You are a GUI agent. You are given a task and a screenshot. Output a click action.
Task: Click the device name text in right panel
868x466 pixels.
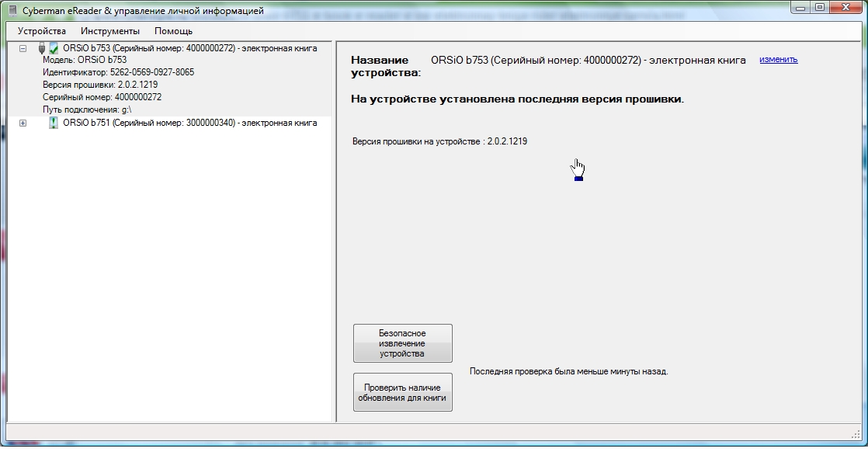[x=588, y=60]
